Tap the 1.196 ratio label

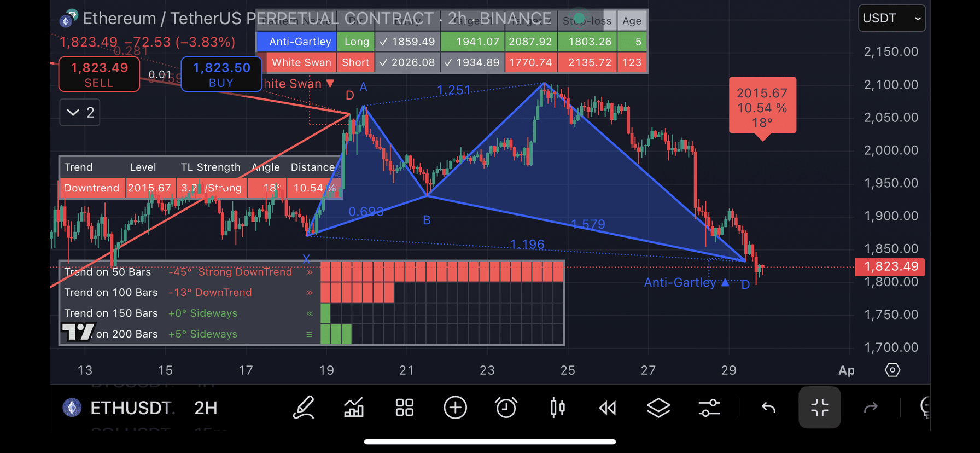[527, 245]
